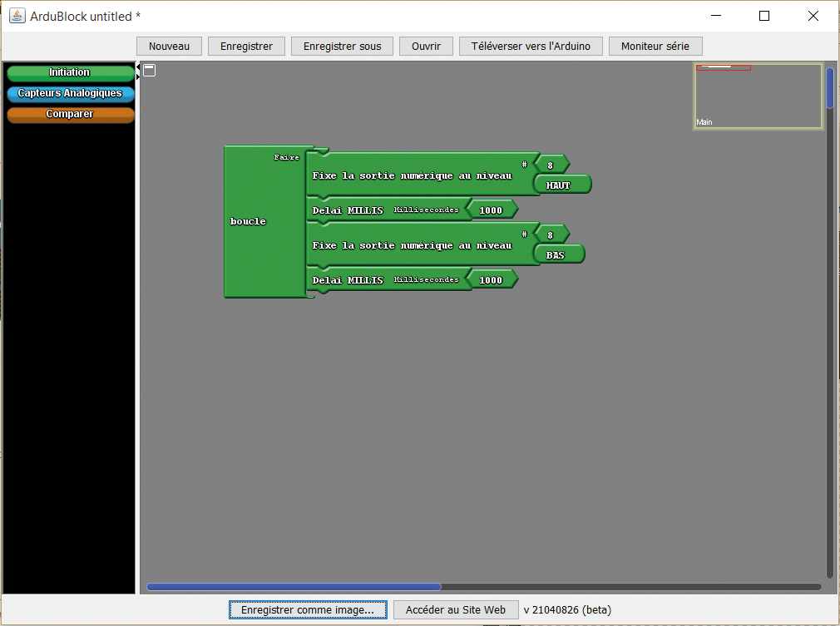Open the Initiation block drawer
This screenshot has height=626, width=840.
70,73
